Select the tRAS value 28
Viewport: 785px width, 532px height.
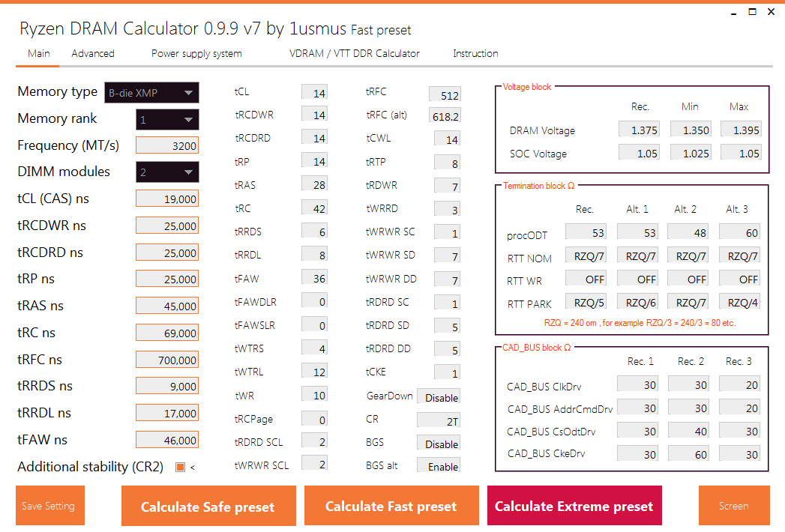coord(314,184)
